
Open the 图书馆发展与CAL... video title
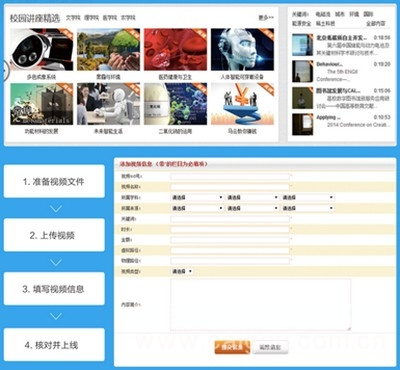[x=338, y=91]
